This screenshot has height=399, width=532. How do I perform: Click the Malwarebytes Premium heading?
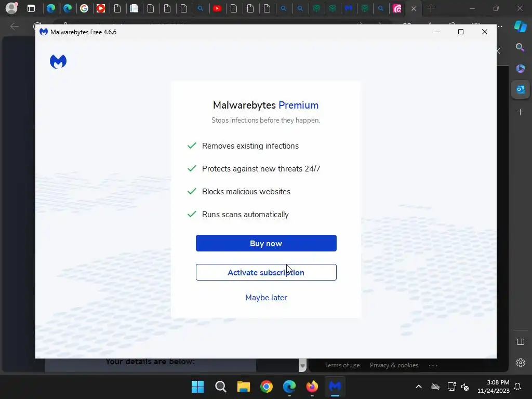(x=265, y=105)
